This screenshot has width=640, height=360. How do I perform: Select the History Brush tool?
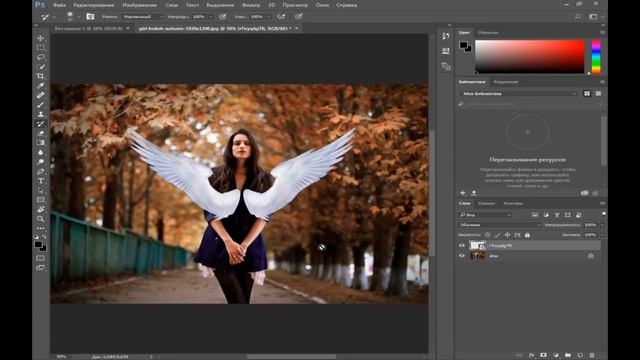point(40,124)
